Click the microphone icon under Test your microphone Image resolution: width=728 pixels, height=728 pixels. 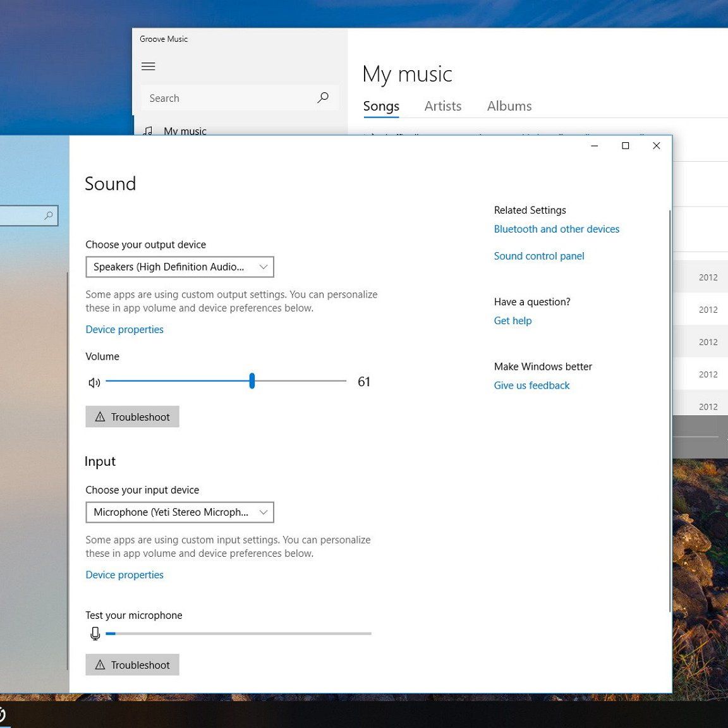click(95, 633)
